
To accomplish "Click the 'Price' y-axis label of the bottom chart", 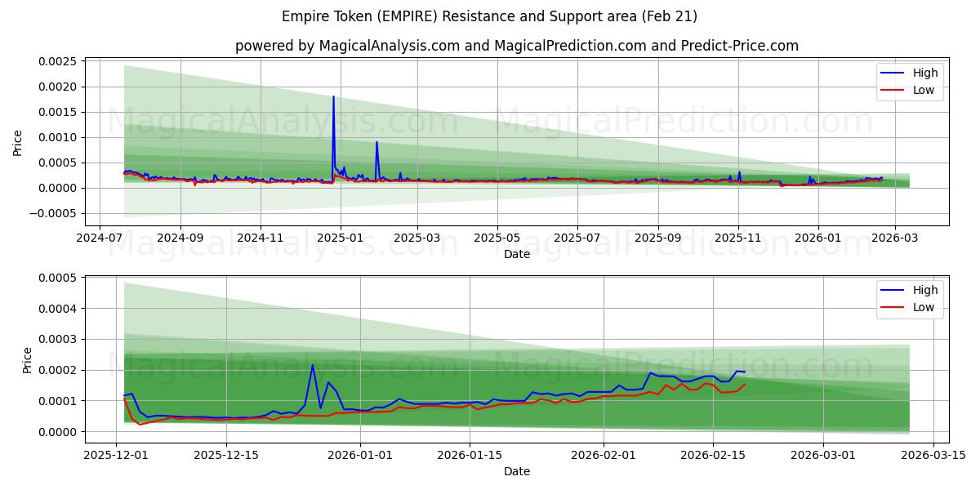I will (x=28, y=359).
